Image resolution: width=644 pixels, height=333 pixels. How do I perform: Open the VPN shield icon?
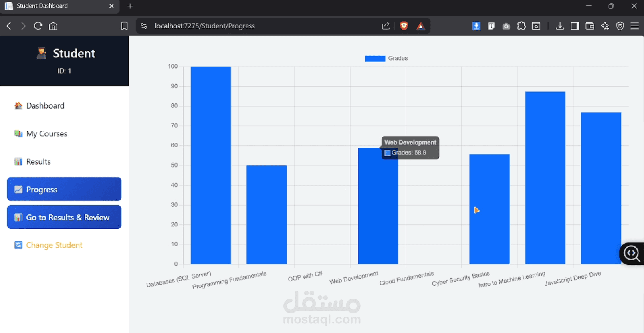pyautogui.click(x=620, y=26)
